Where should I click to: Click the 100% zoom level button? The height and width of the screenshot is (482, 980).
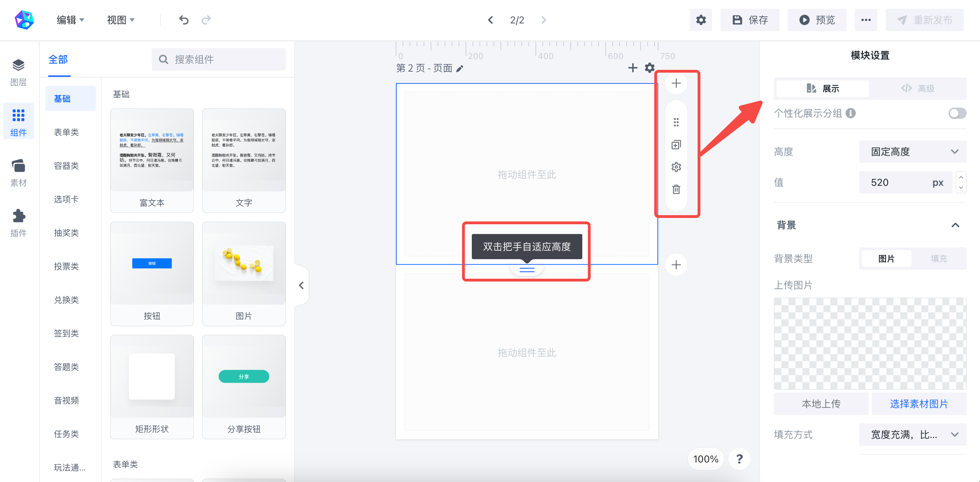706,459
